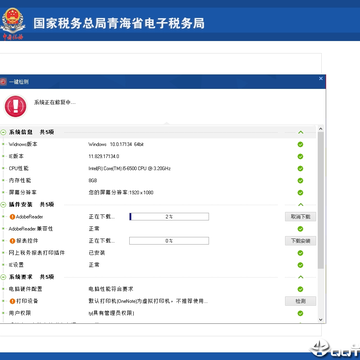The width and height of the screenshot is (360, 360).
Task: Click the Windows版本 row label
Action: click(x=23, y=144)
